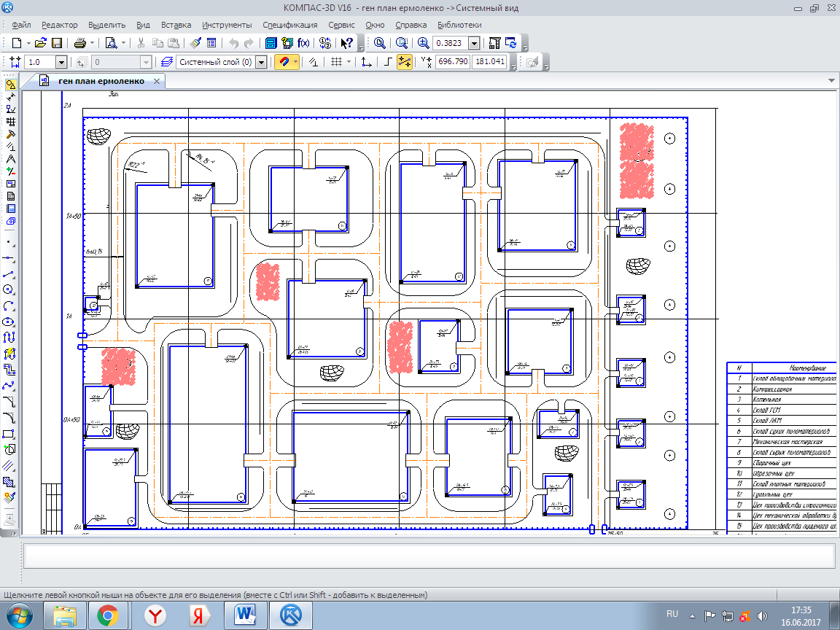Image resolution: width=840 pixels, height=630 pixels.
Task: Click the properties brush icon
Action: point(195,43)
